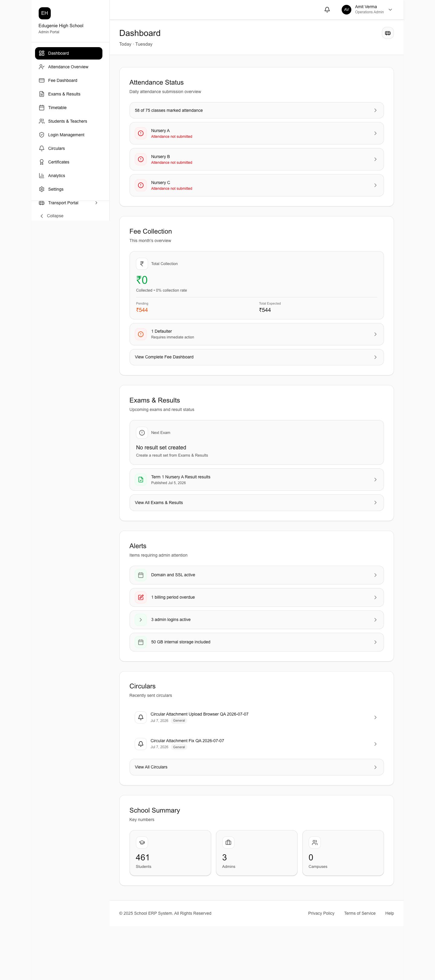The height and width of the screenshot is (980, 435).
Task: Click the rupee icon in Total Collection
Action: (x=142, y=264)
